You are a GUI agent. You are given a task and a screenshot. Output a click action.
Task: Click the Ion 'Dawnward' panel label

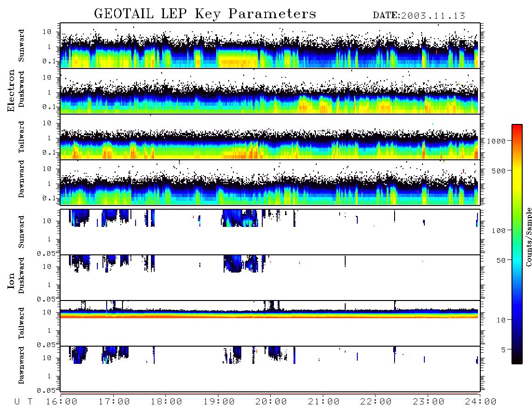pos(21,365)
